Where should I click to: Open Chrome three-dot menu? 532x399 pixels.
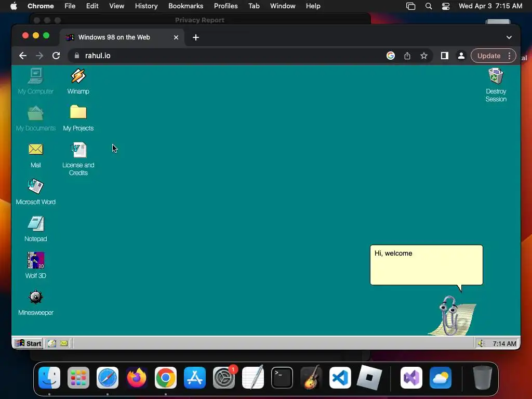click(509, 56)
